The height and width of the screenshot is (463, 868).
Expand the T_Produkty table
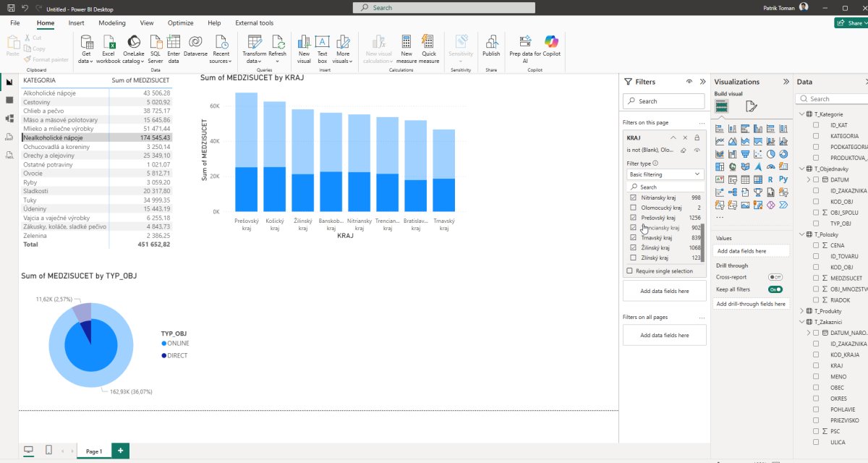801,311
